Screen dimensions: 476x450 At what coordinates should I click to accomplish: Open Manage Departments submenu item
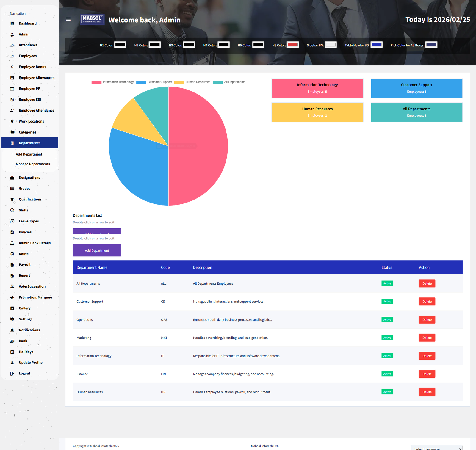coord(33,164)
